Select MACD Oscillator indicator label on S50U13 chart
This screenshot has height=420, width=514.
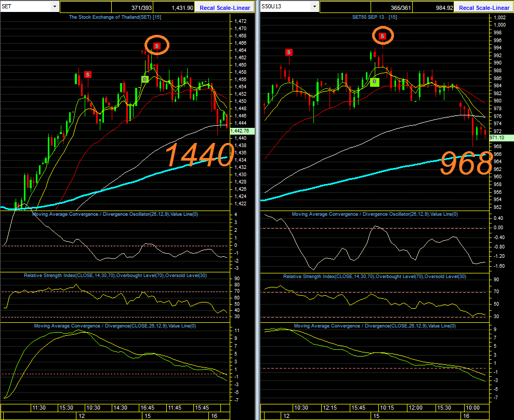point(375,214)
